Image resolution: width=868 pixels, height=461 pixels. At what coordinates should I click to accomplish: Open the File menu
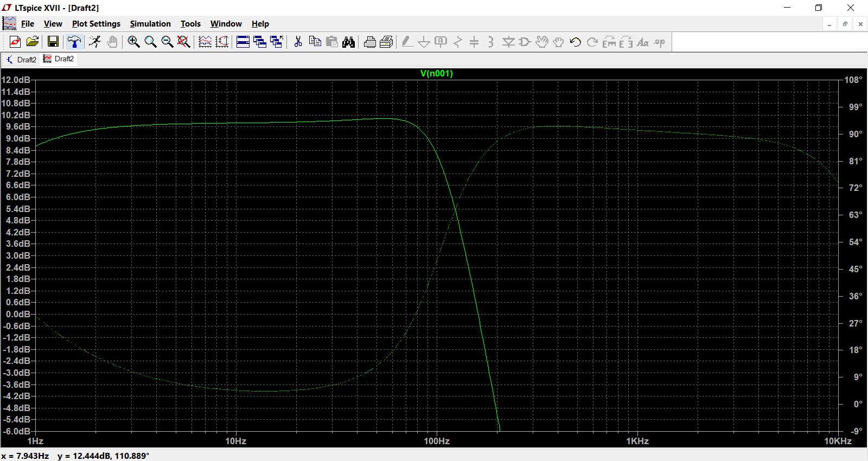coord(28,24)
